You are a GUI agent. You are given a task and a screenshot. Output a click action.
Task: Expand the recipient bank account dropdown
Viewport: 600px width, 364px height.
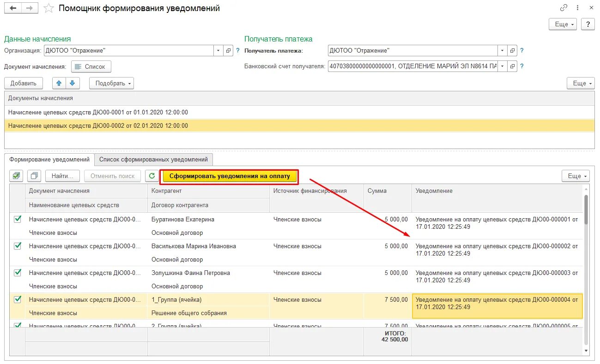tap(502, 66)
